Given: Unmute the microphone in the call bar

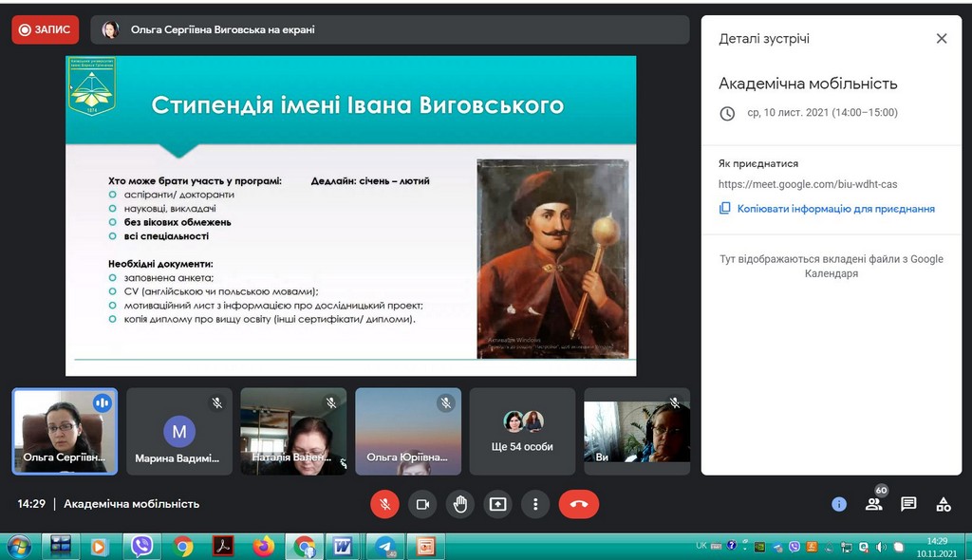Looking at the screenshot, I should pyautogui.click(x=384, y=504).
